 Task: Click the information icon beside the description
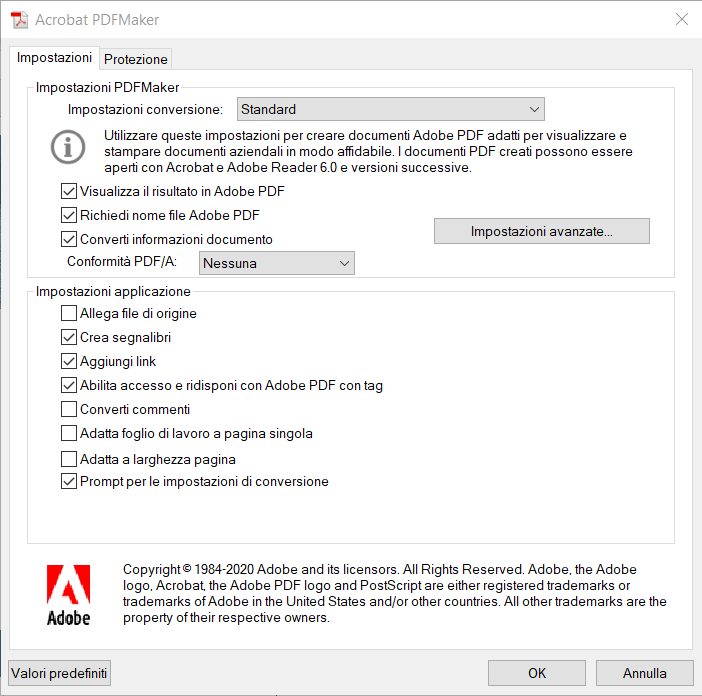pyautogui.click(x=69, y=146)
